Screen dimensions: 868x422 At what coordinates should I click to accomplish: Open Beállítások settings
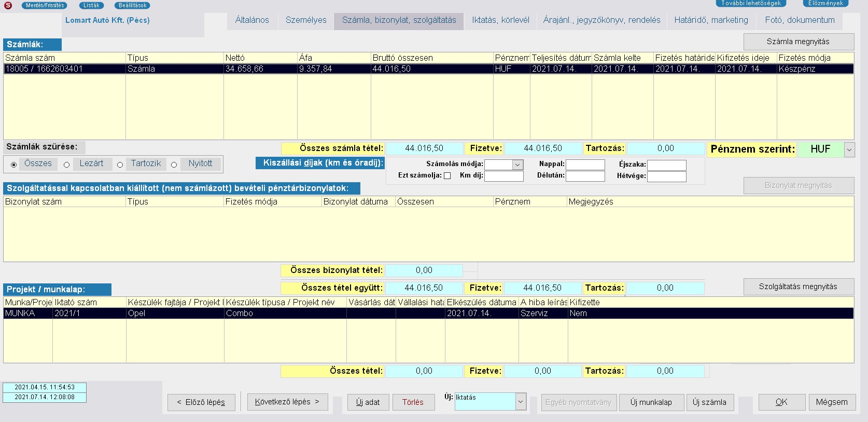click(x=132, y=5)
